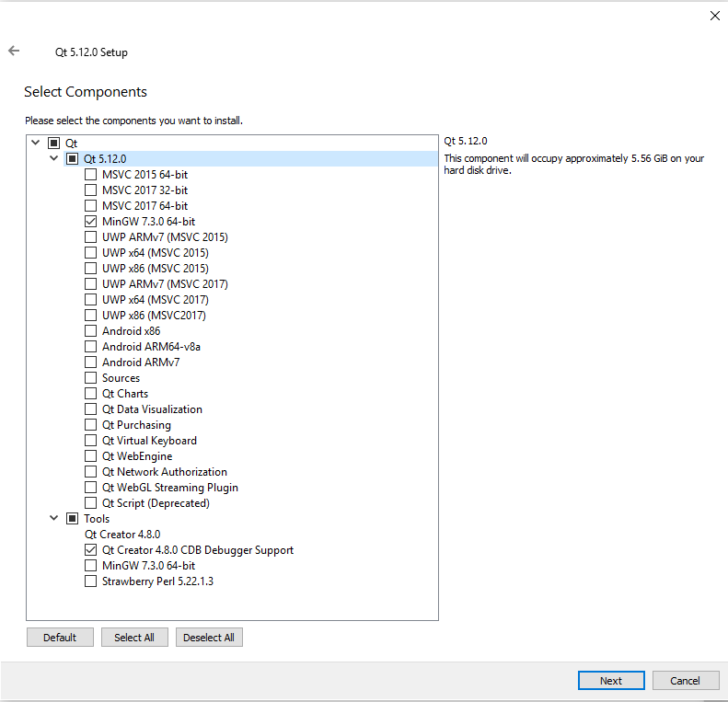Image resolution: width=728 pixels, height=702 pixels.
Task: Click the Select All button
Action: 134,637
